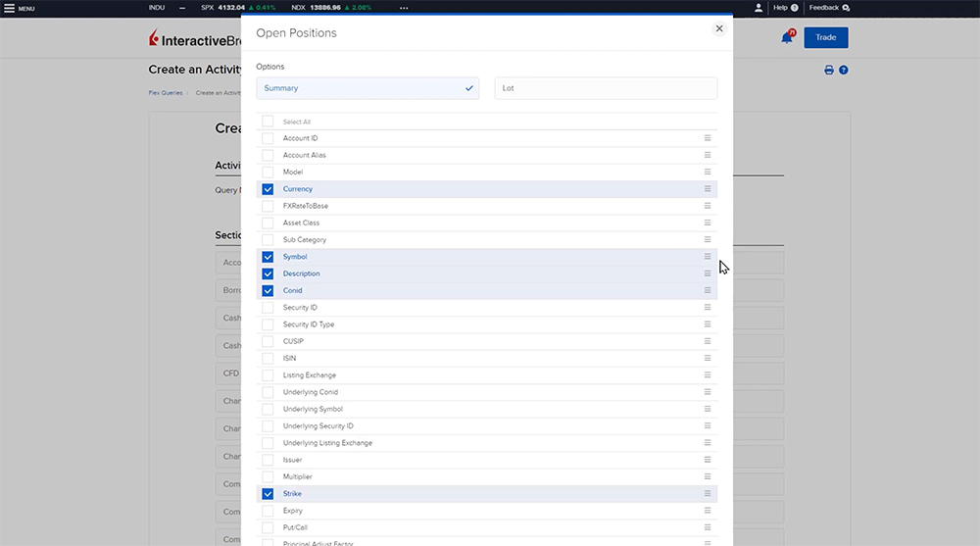Expand the ticker bar ellipsis menu
Image resolution: width=980 pixels, height=546 pixels.
pyautogui.click(x=404, y=8)
